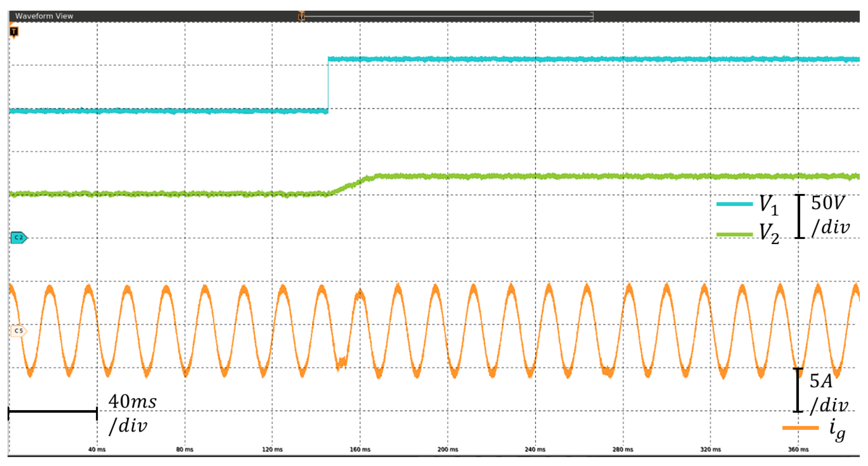Click the 360 ms time axis label

click(798, 449)
